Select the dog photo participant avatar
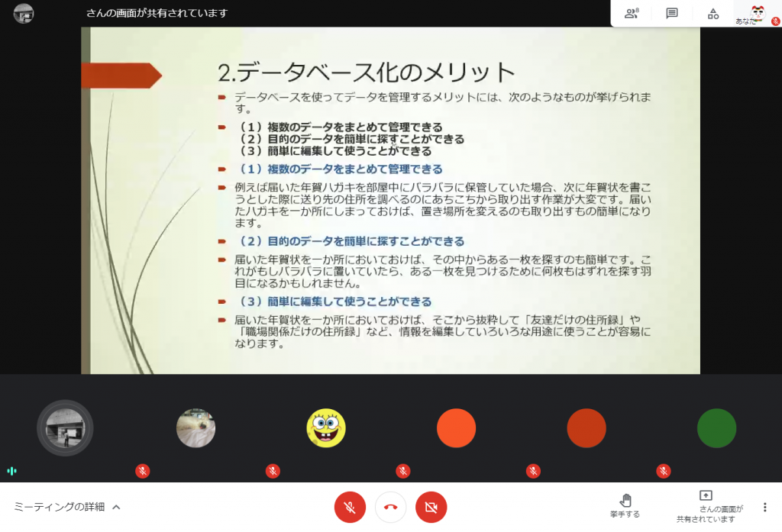This screenshot has width=782, height=532. 195,428
